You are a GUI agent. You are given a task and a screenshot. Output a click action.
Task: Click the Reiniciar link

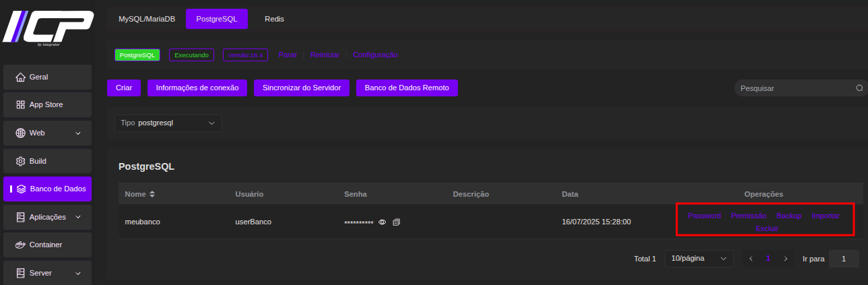click(x=325, y=55)
